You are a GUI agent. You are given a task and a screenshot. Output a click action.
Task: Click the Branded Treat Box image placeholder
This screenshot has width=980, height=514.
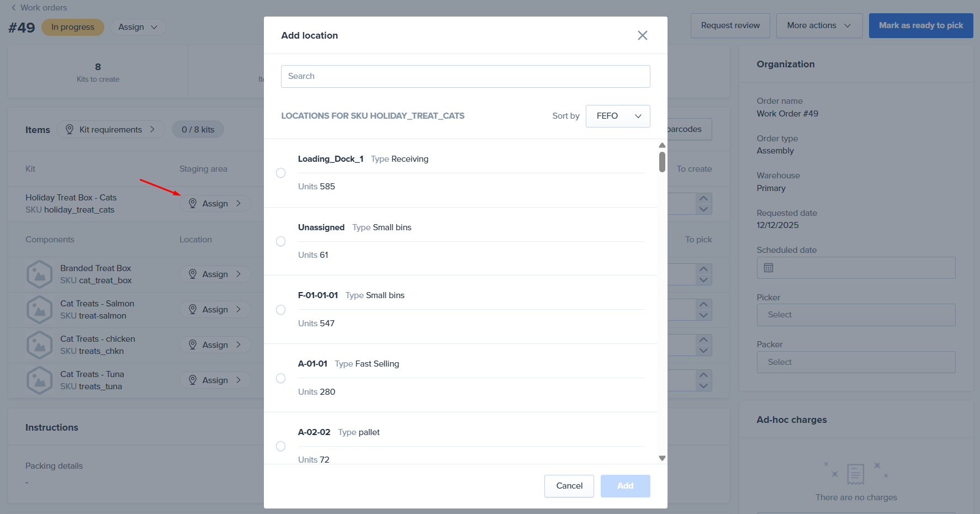tap(40, 274)
